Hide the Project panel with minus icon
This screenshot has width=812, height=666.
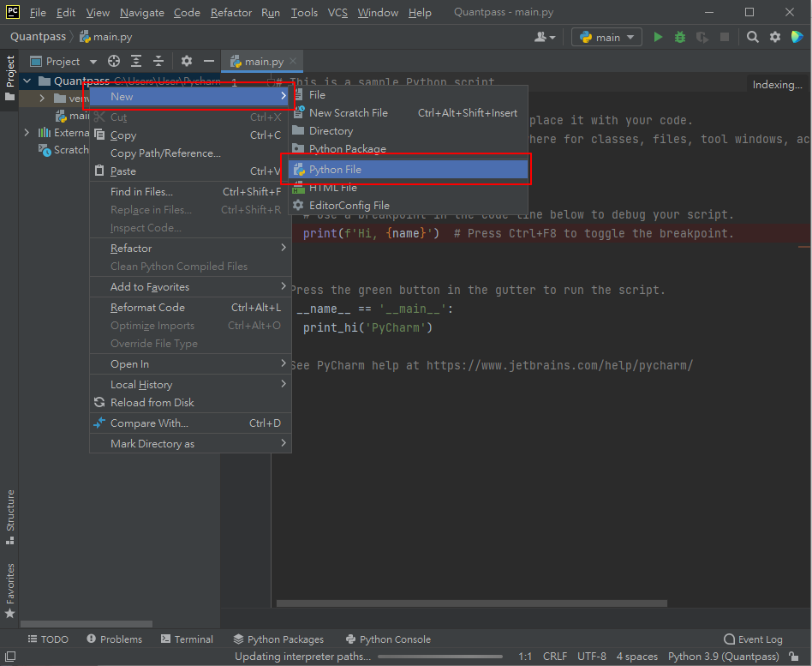[209, 61]
